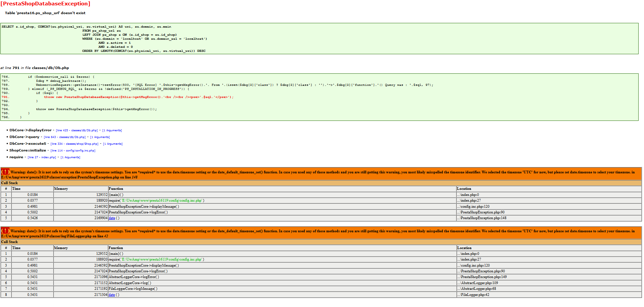Click the SQL query code block

point(319,38)
